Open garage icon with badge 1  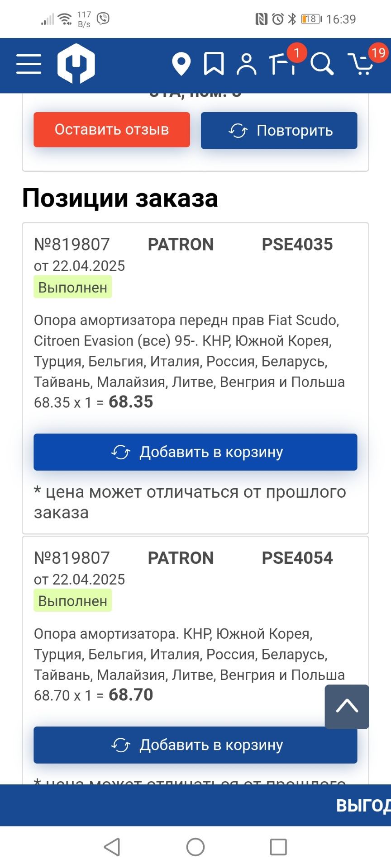point(283,63)
